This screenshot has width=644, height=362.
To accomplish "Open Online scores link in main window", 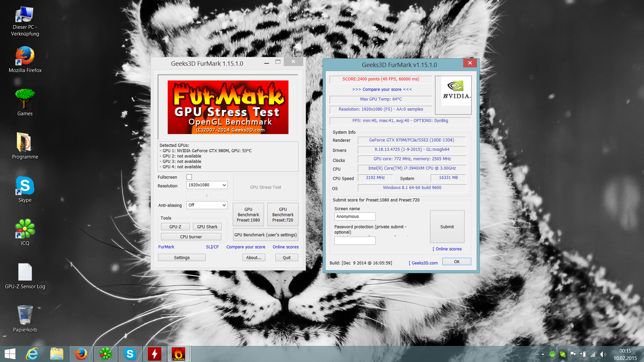I will pyautogui.click(x=285, y=247).
